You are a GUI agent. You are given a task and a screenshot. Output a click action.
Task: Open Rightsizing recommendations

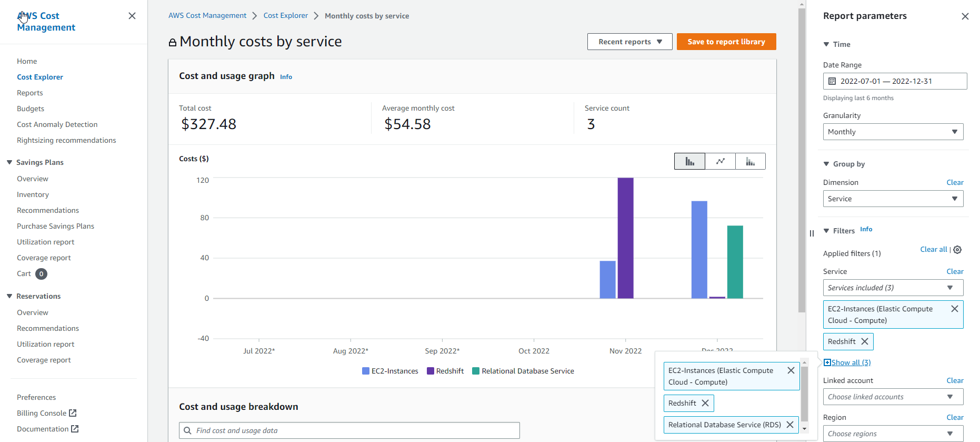[x=66, y=140]
